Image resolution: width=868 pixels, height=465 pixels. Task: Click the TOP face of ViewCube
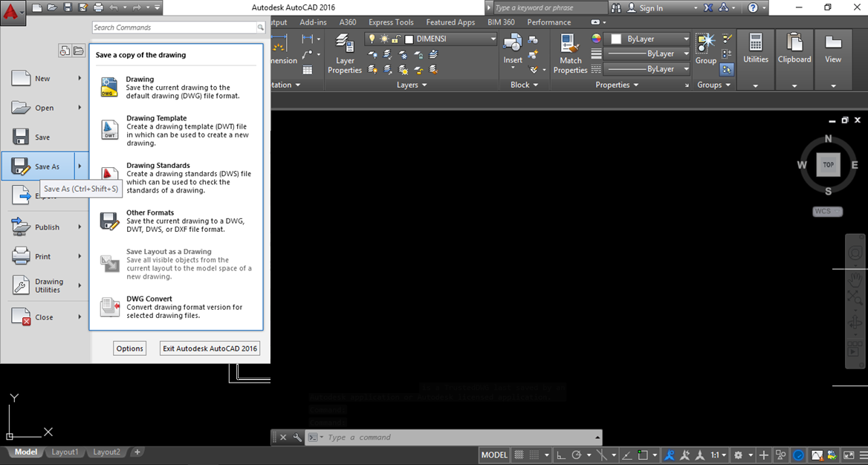coord(828,165)
